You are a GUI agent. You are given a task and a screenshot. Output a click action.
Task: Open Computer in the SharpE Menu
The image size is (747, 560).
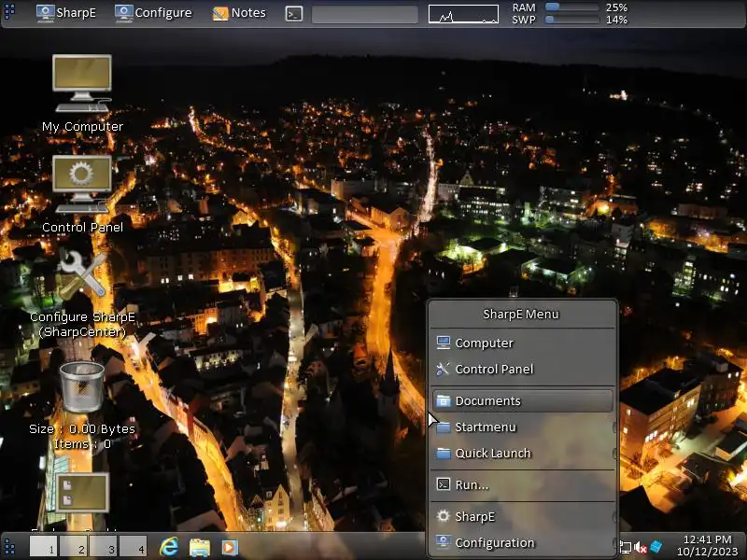(x=522, y=343)
